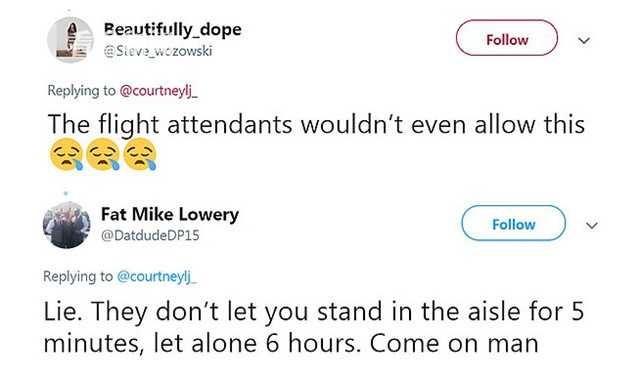Screen dimensions: 640x376
Task: Expand options chevron on Beautifully_dope's tweet
Action: click(584, 40)
